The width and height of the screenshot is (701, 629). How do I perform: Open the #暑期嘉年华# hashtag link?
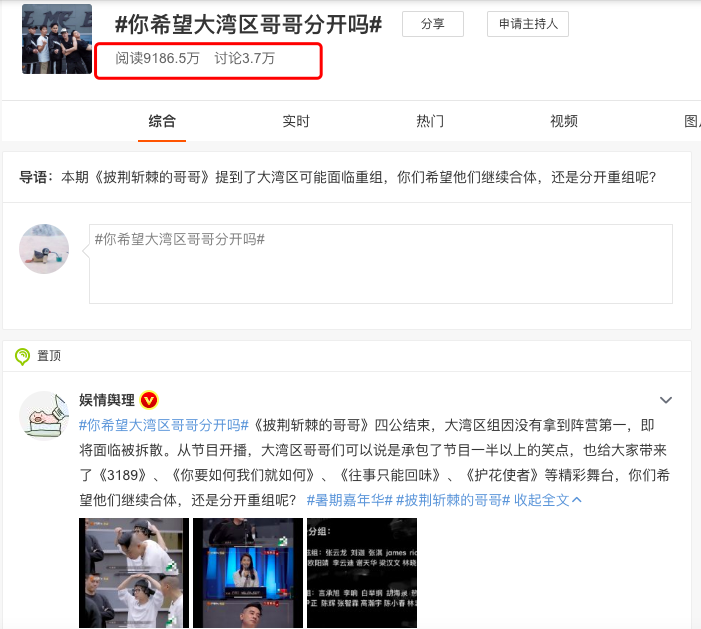click(x=350, y=500)
